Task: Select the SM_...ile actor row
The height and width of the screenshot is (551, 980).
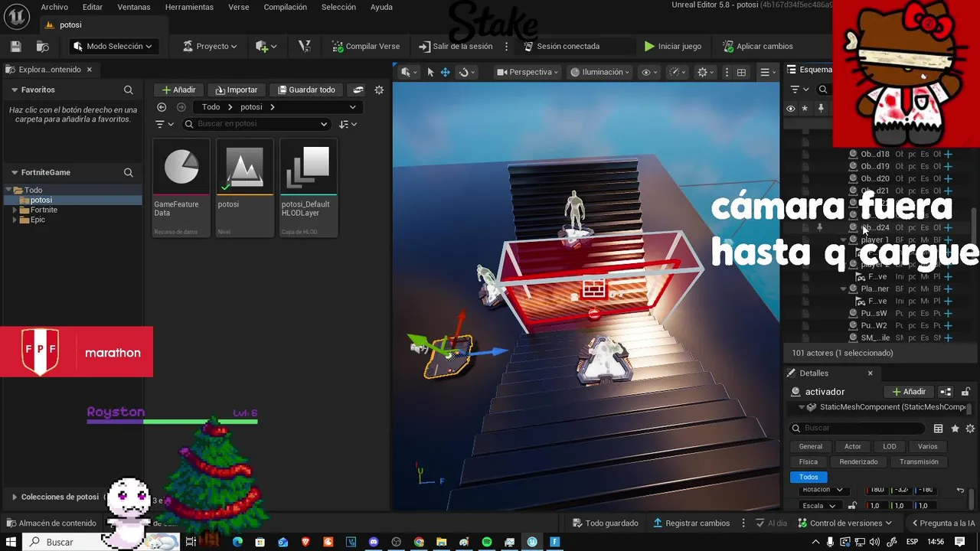Action: (875, 337)
